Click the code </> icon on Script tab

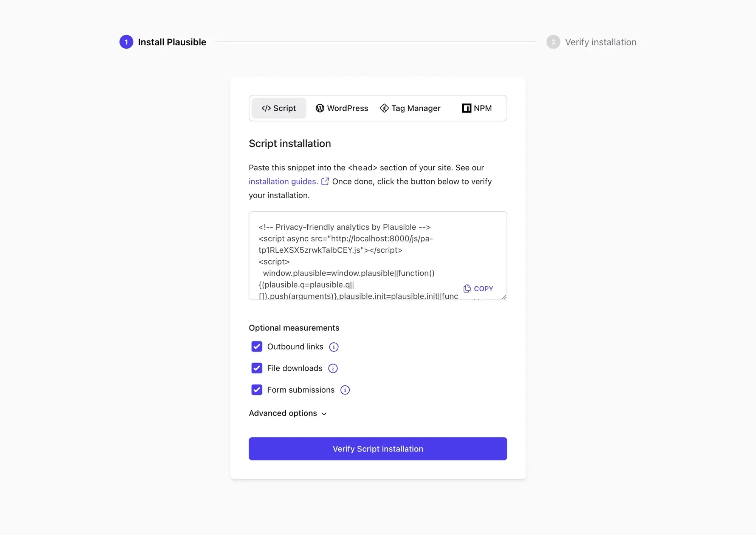(267, 108)
